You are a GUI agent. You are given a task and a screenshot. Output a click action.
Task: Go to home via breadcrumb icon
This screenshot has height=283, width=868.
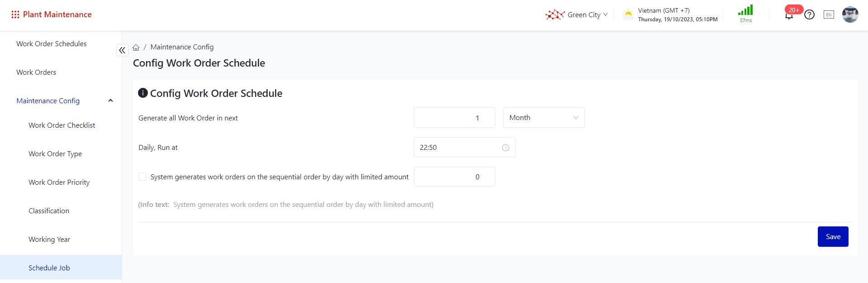136,47
